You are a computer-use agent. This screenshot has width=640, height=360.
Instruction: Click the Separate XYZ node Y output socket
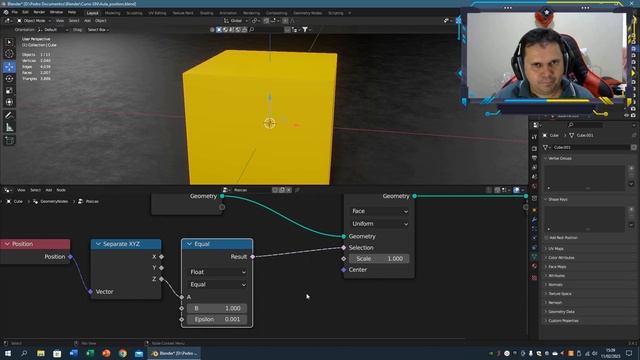(162, 268)
